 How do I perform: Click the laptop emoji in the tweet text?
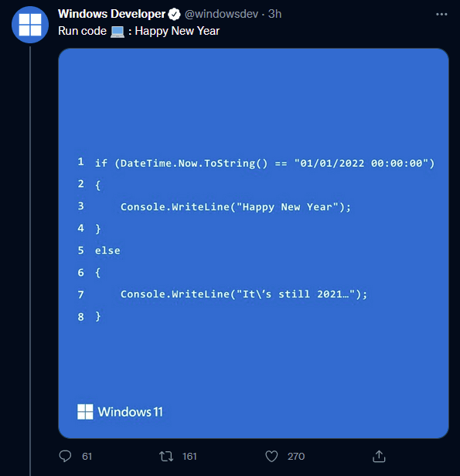pyautogui.click(x=118, y=32)
